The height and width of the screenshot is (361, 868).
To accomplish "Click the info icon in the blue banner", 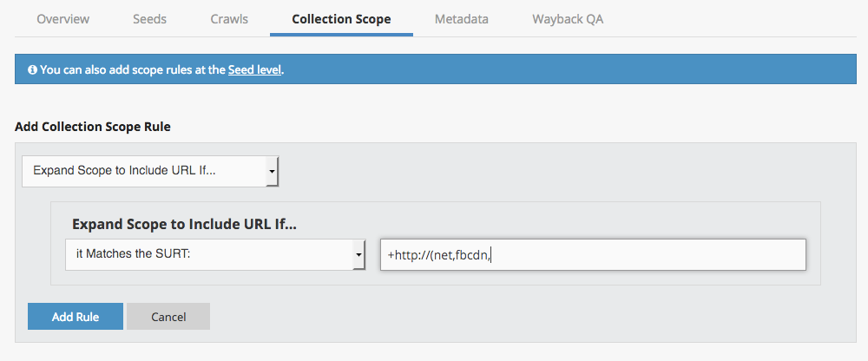I will tap(32, 69).
